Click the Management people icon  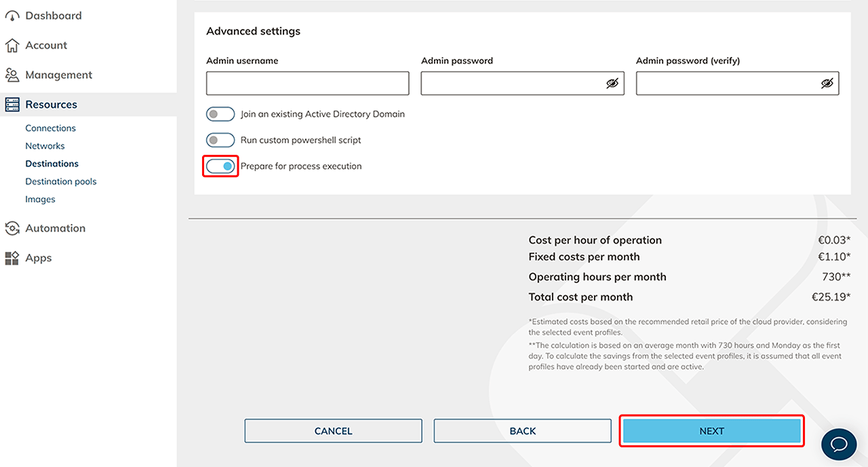12,75
